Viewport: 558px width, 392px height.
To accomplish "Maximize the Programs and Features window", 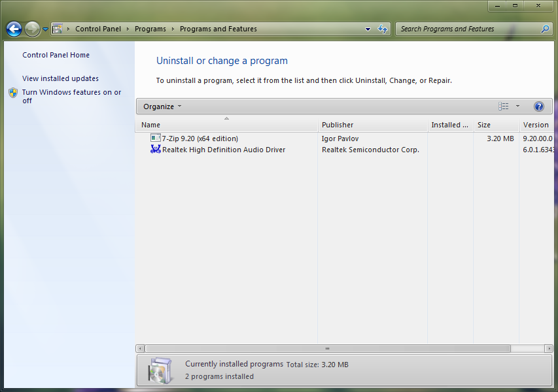I will coord(515,6).
